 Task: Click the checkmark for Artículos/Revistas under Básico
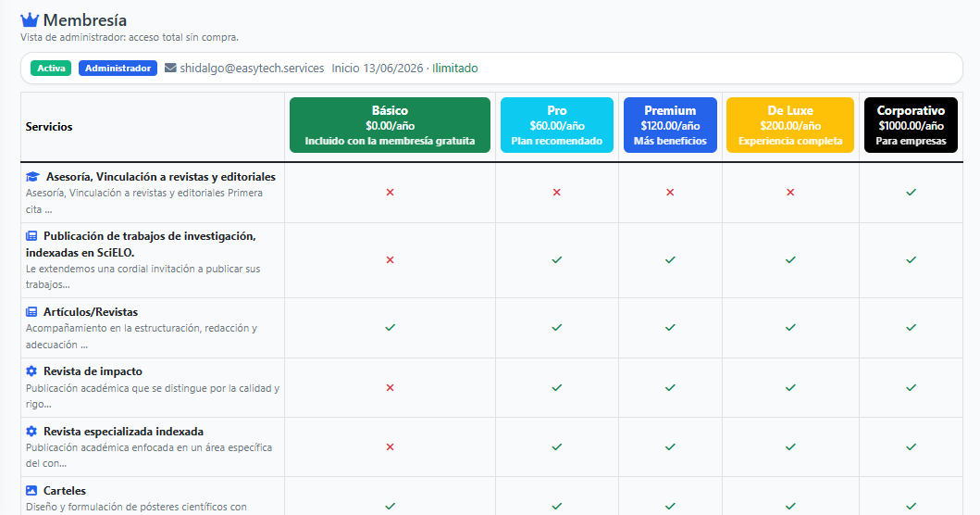point(390,327)
